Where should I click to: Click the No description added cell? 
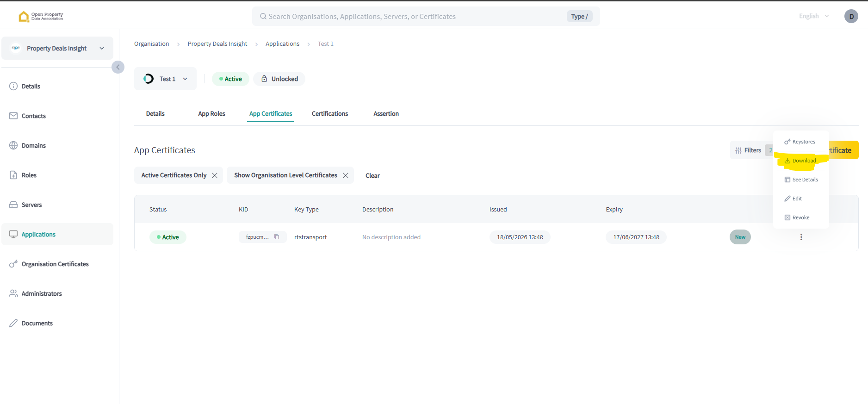point(391,237)
